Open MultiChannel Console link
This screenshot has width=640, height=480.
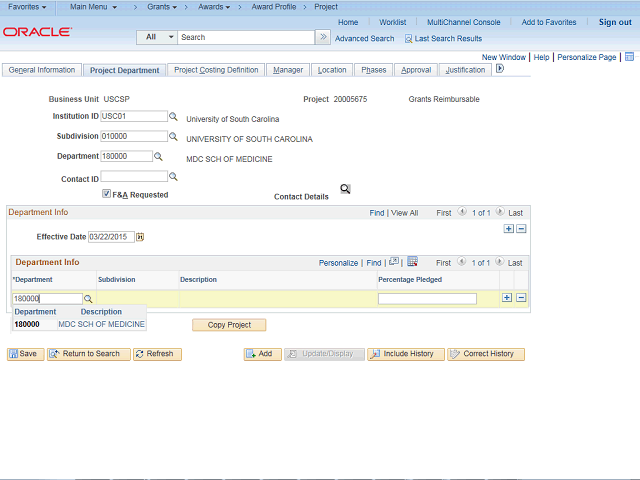[x=463, y=22]
